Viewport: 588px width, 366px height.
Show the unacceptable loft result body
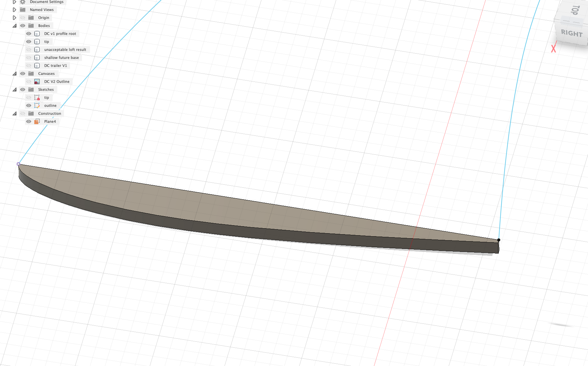click(28, 49)
